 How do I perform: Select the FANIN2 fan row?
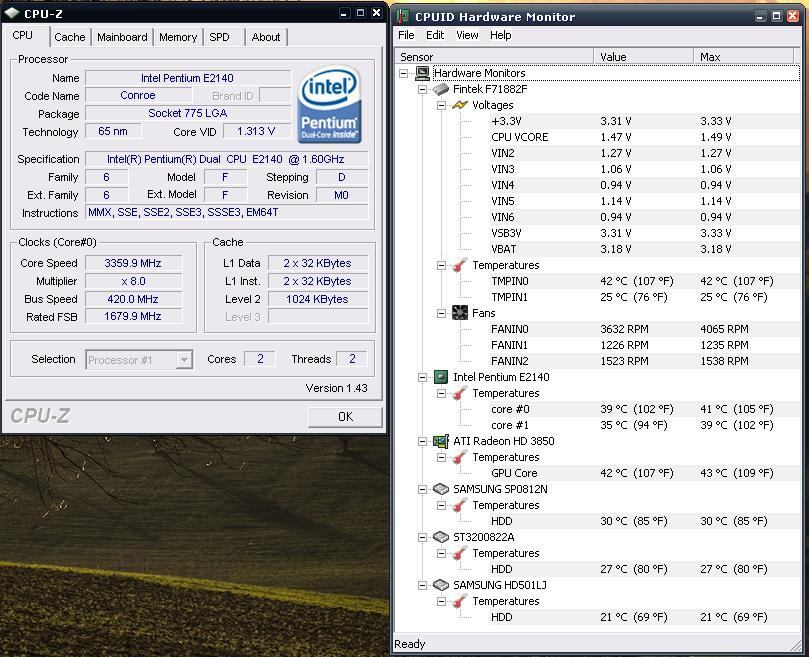tap(645, 361)
